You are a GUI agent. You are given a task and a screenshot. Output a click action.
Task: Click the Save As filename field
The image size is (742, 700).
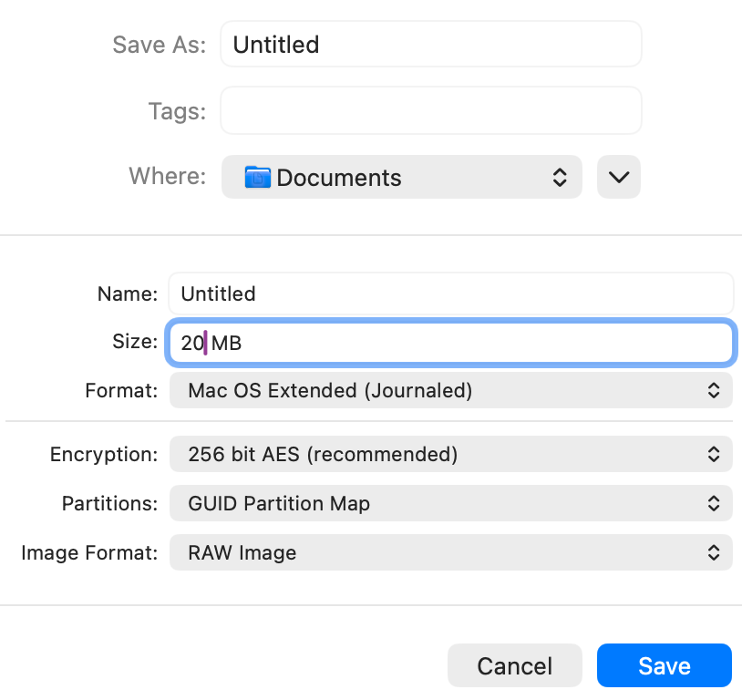pyautogui.click(x=430, y=45)
